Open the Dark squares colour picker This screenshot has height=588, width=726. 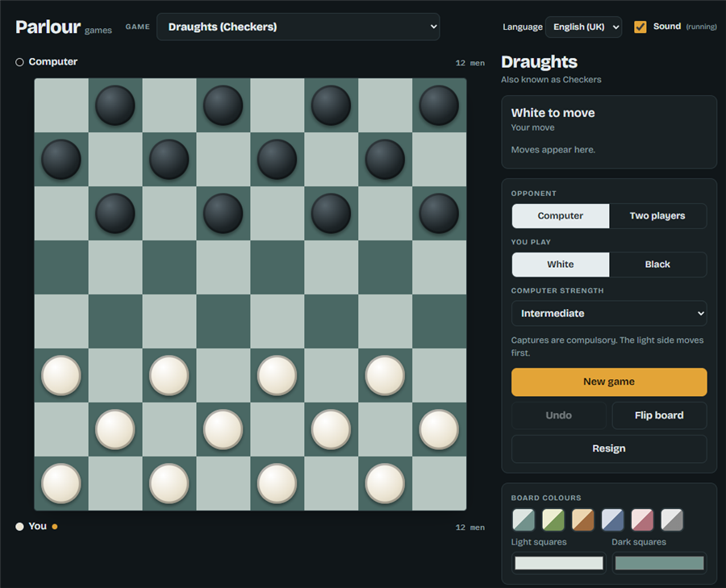(x=659, y=563)
